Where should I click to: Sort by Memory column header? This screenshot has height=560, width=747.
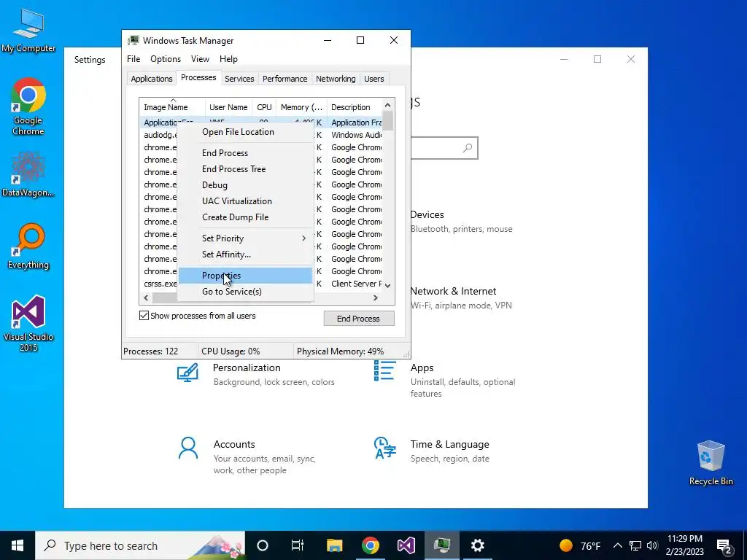pyautogui.click(x=301, y=107)
